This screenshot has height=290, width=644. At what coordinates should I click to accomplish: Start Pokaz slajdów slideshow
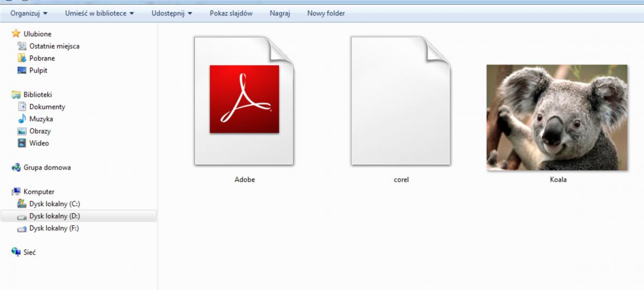[231, 13]
